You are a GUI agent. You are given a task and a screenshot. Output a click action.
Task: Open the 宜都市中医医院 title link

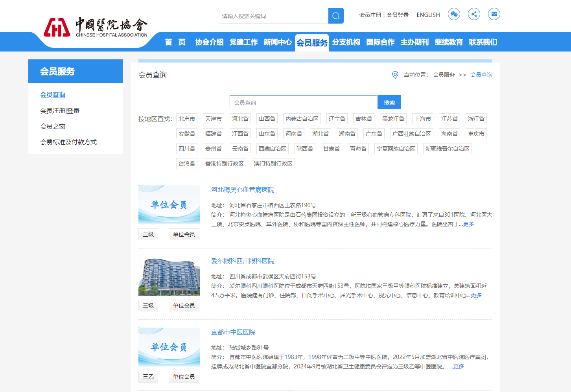(x=233, y=332)
